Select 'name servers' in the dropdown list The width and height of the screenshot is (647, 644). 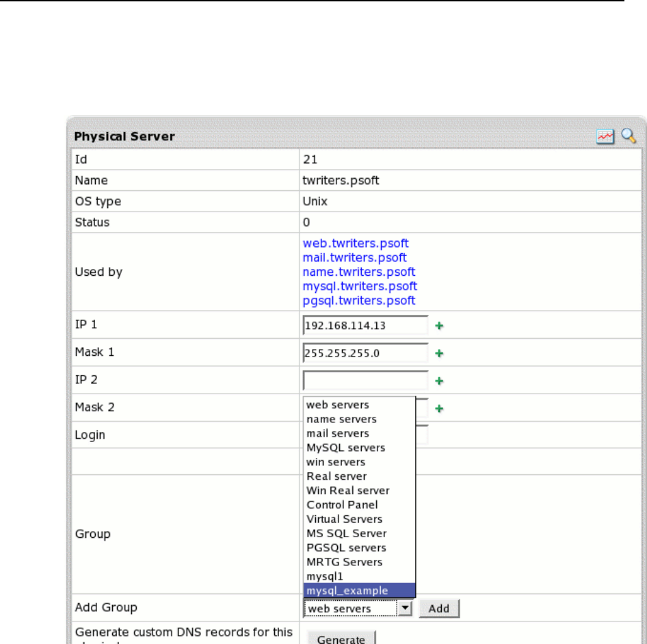359,419
